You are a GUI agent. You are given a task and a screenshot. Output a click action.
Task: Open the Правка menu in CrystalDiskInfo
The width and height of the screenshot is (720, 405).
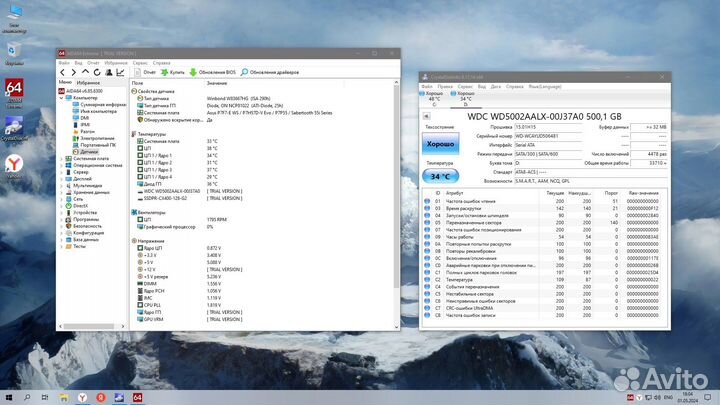(x=445, y=86)
